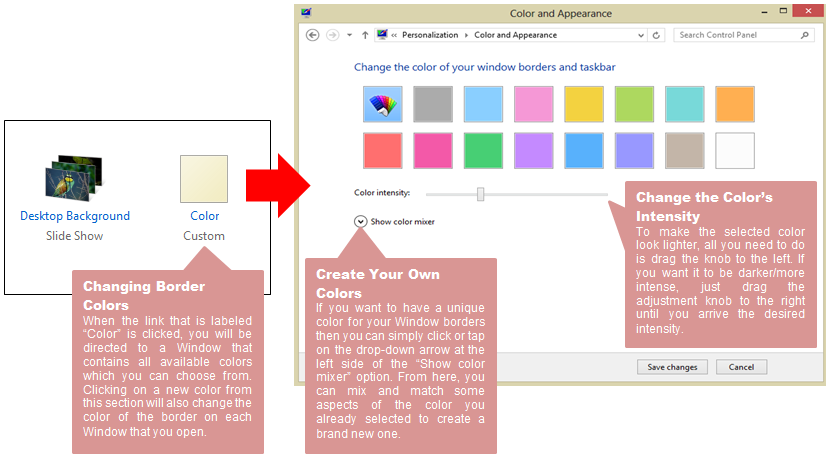Select the automatic color fan swatch
The width and height of the screenshot is (828, 459).
coord(383,104)
